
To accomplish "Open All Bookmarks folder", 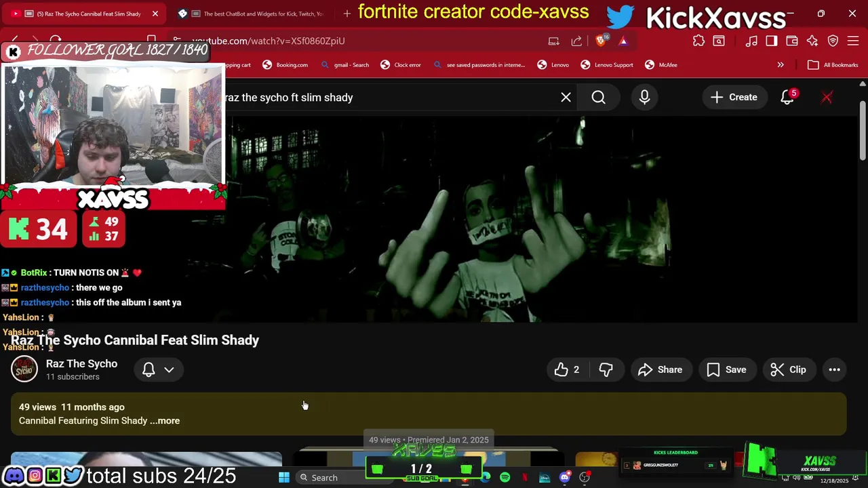I will [x=833, y=65].
